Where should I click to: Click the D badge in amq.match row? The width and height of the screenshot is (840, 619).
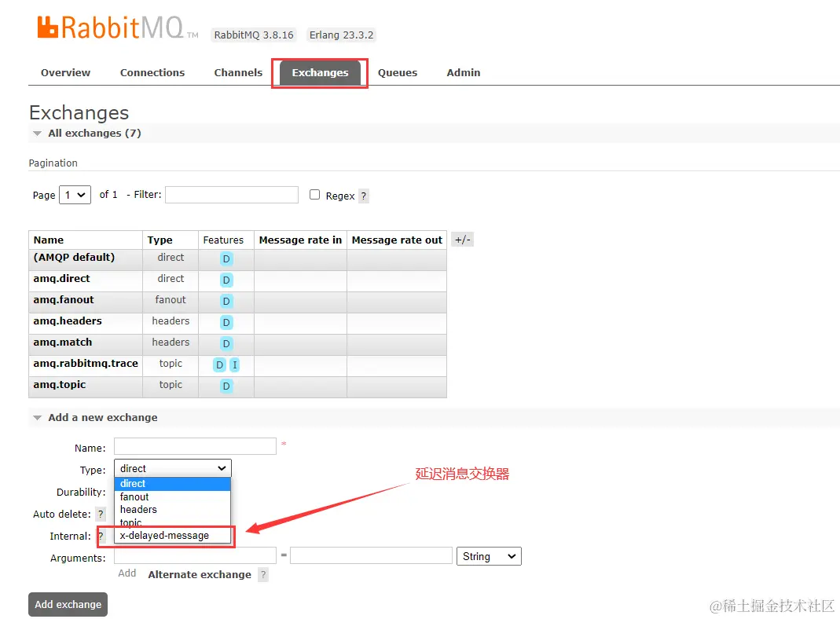pyautogui.click(x=226, y=343)
